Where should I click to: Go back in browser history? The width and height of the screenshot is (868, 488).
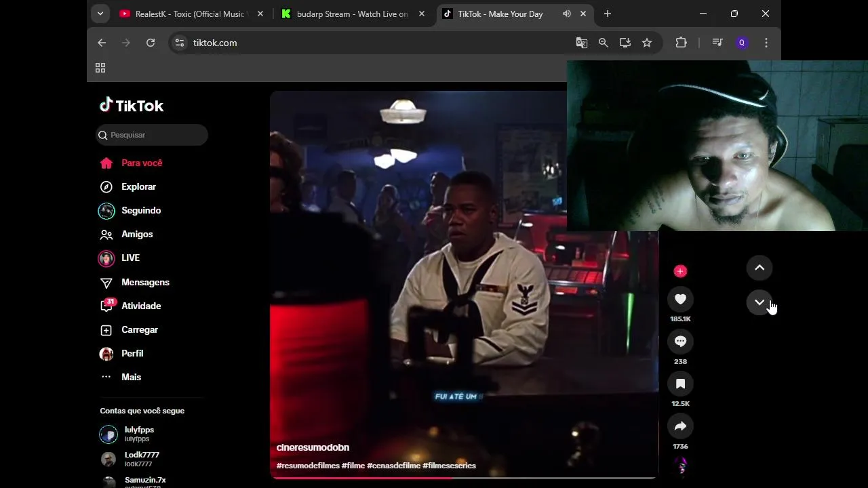pyautogui.click(x=102, y=43)
